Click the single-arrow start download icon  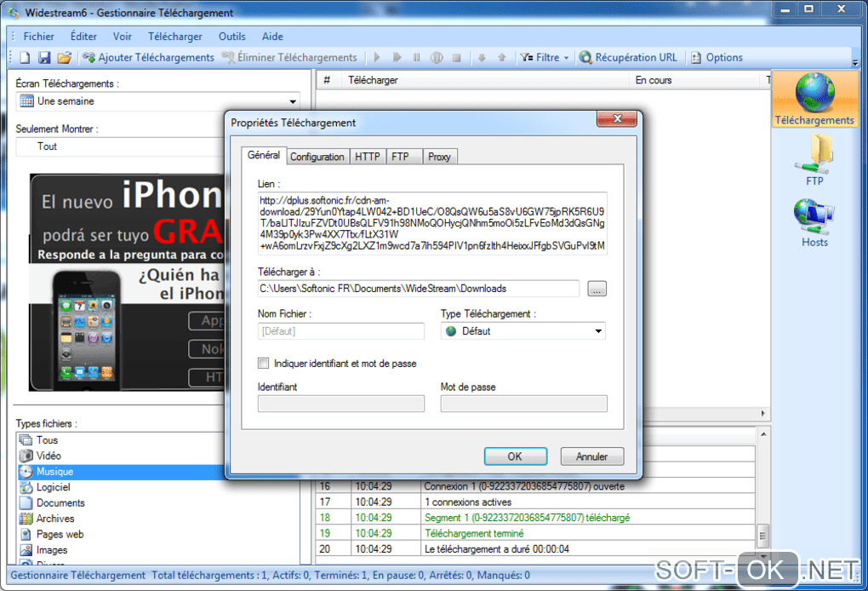pos(377,58)
